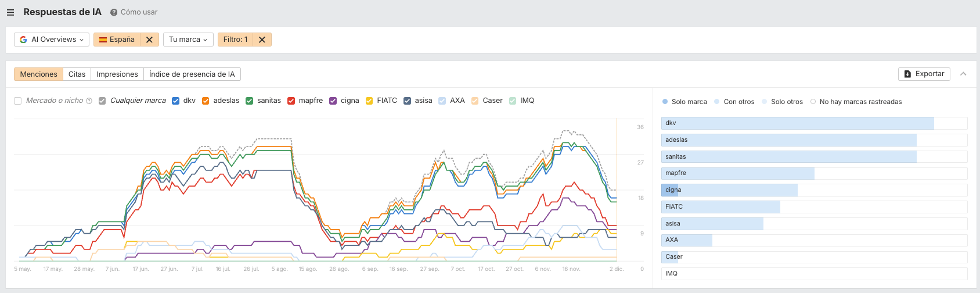The height and width of the screenshot is (293, 980).
Task: Open the Impresiones tab
Action: click(117, 74)
